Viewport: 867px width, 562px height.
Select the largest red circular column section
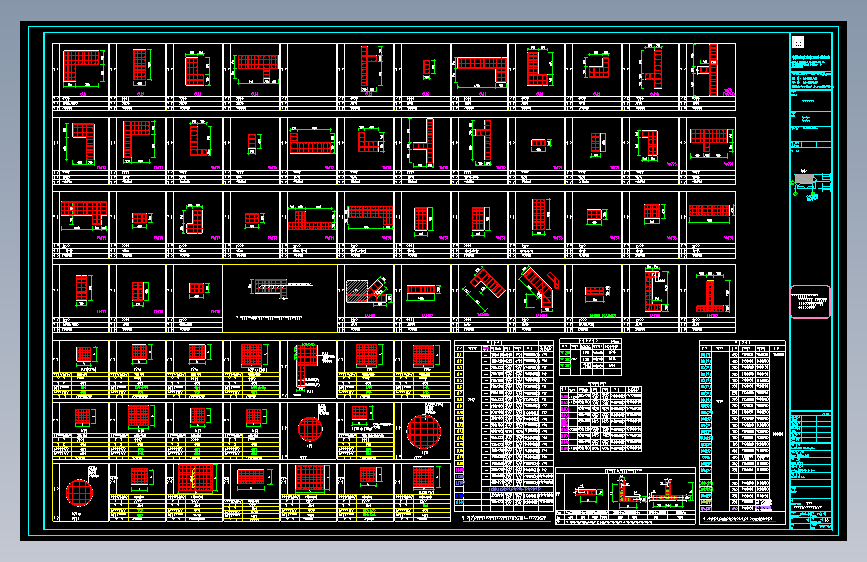click(x=424, y=431)
